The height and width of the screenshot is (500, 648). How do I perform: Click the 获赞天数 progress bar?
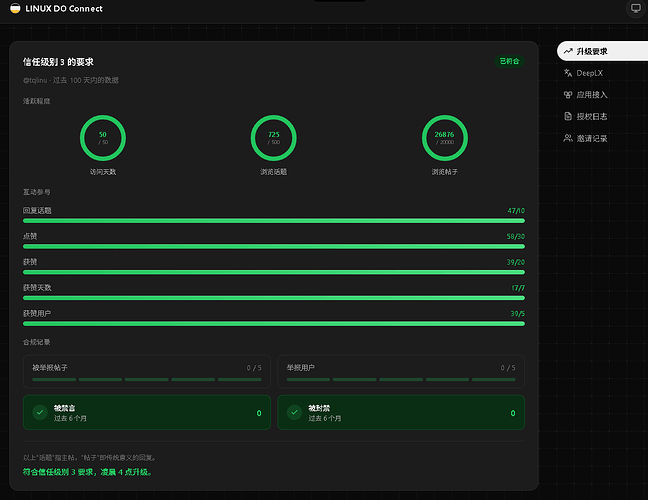(274, 298)
